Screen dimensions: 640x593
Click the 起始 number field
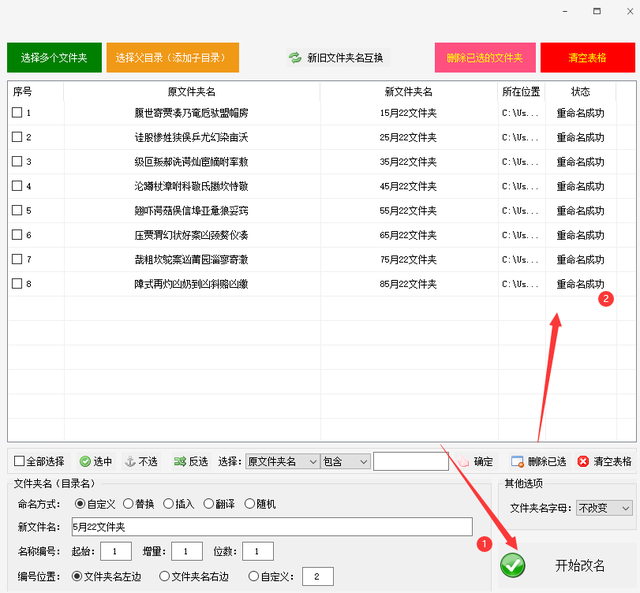click(116, 551)
